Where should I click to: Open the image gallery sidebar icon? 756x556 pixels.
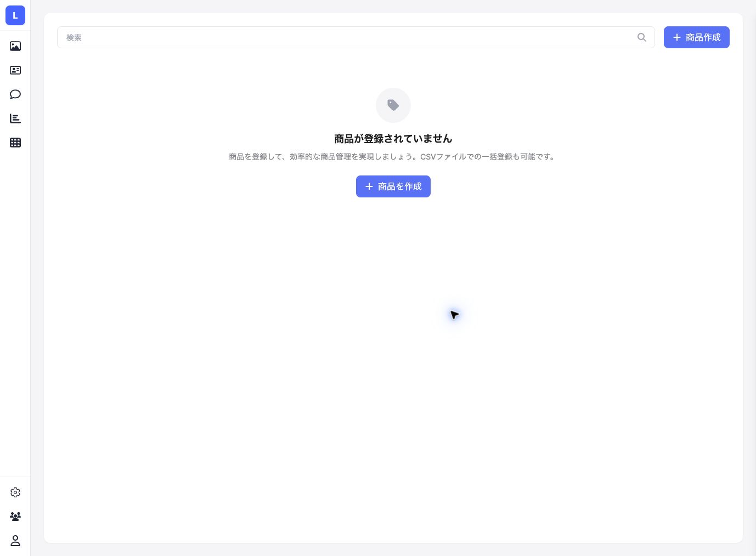(x=15, y=46)
